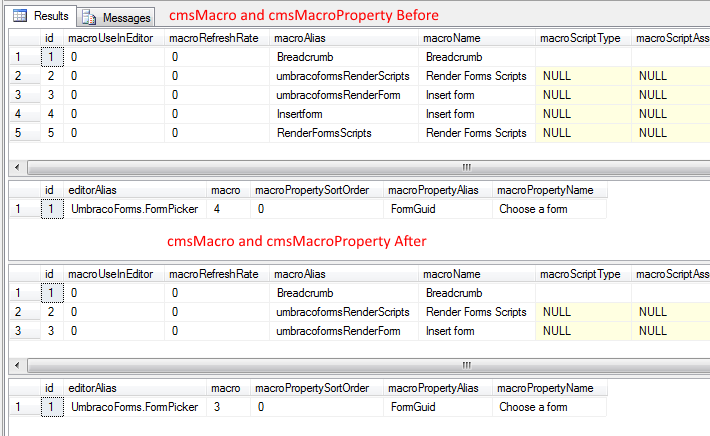Viewport: 710px width, 436px height.
Task: Click the Before grid horizontal scrollbar thumb
Action: 371,168
